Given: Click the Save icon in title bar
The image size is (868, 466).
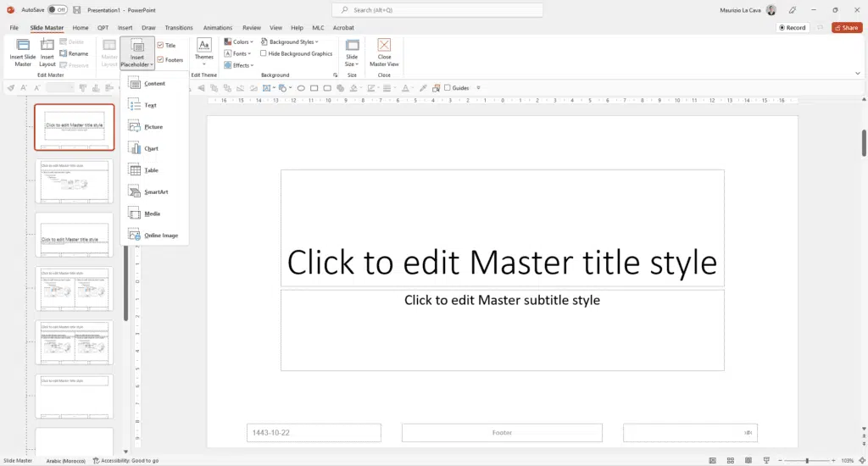Looking at the screenshot, I should [78, 9].
